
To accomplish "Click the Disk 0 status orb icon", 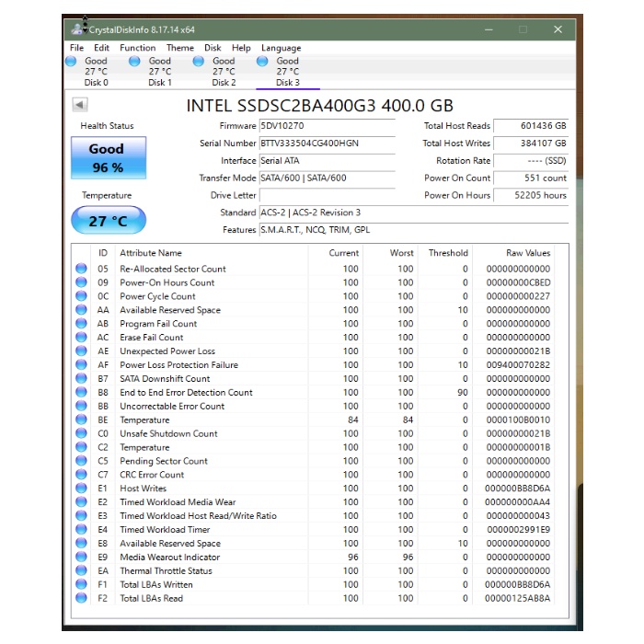I will 72,62.
